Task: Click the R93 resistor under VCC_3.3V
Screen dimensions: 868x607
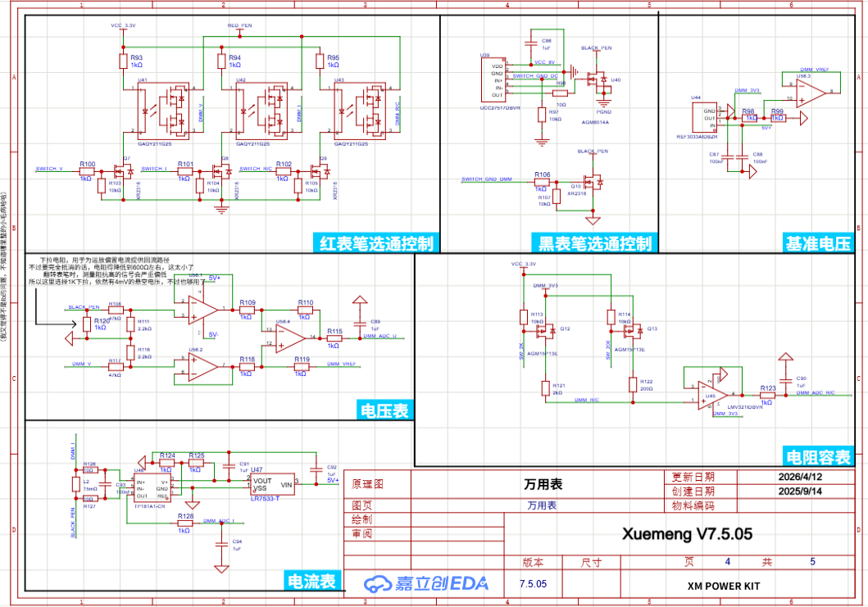Action: (124, 59)
